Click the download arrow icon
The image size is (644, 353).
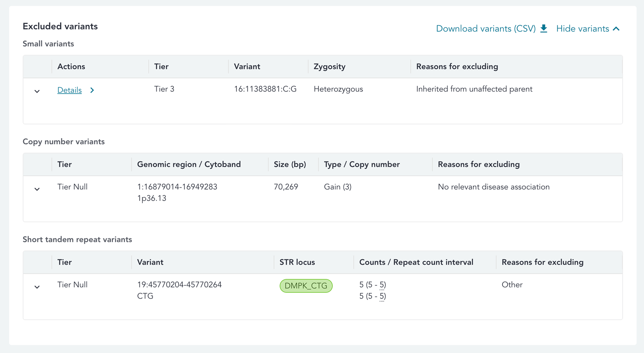tap(544, 28)
